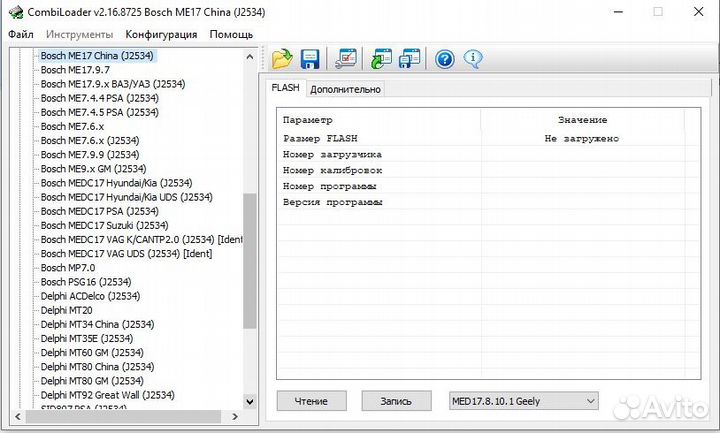Select Bosch MEDC17 Hyundai/Kia UDS (J2534)
The width and height of the screenshot is (720, 433).
tap(127, 197)
